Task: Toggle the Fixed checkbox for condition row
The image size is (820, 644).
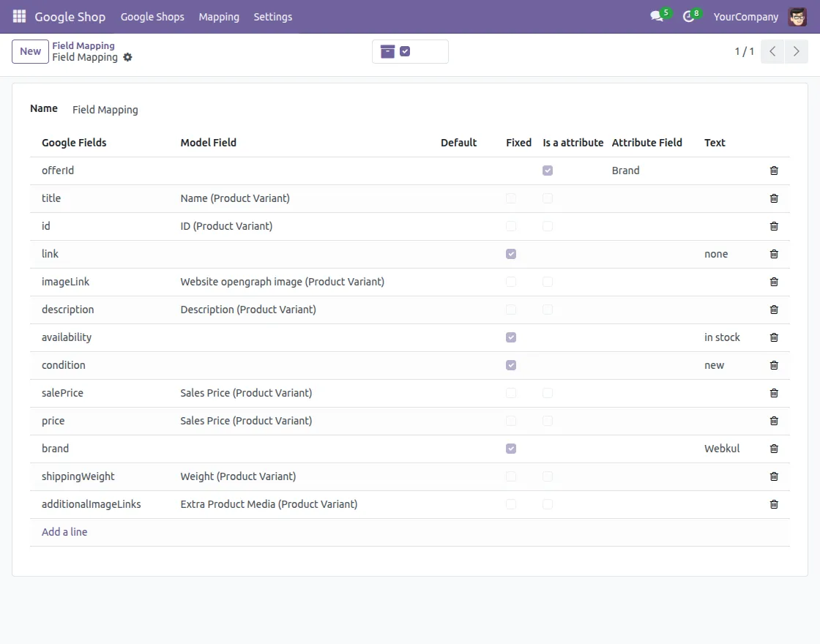Action: click(x=511, y=365)
